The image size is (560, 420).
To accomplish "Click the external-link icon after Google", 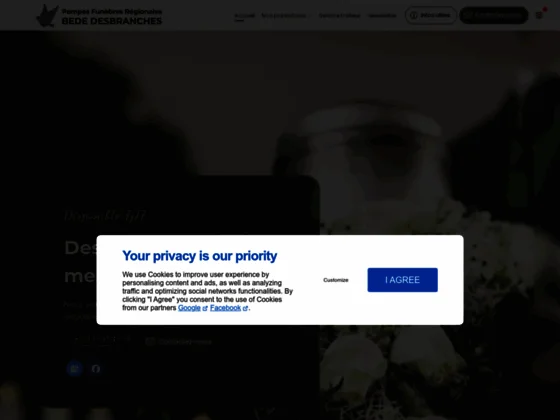I will pyautogui.click(x=205, y=308).
